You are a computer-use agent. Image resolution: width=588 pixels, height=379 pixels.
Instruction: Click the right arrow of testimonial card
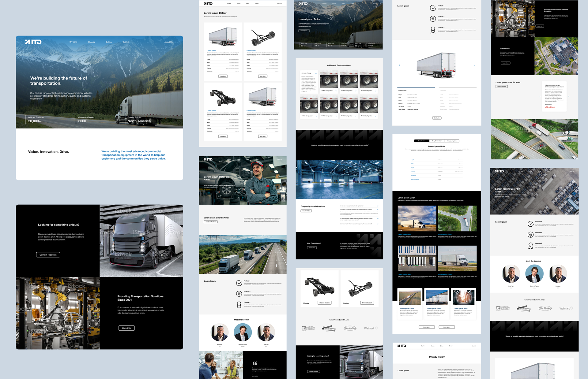click(569, 96)
